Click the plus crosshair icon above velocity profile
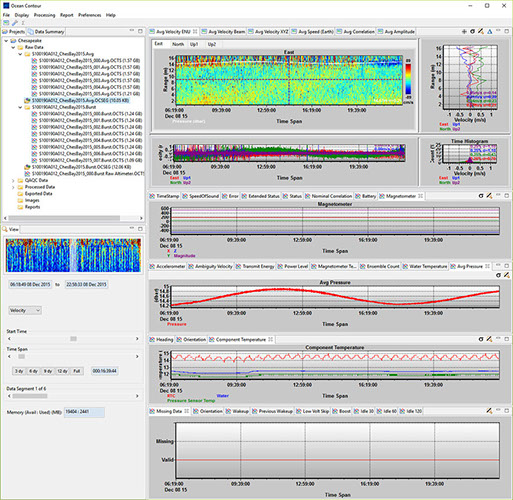Viewport: 513px width, 500px height. pos(464,32)
